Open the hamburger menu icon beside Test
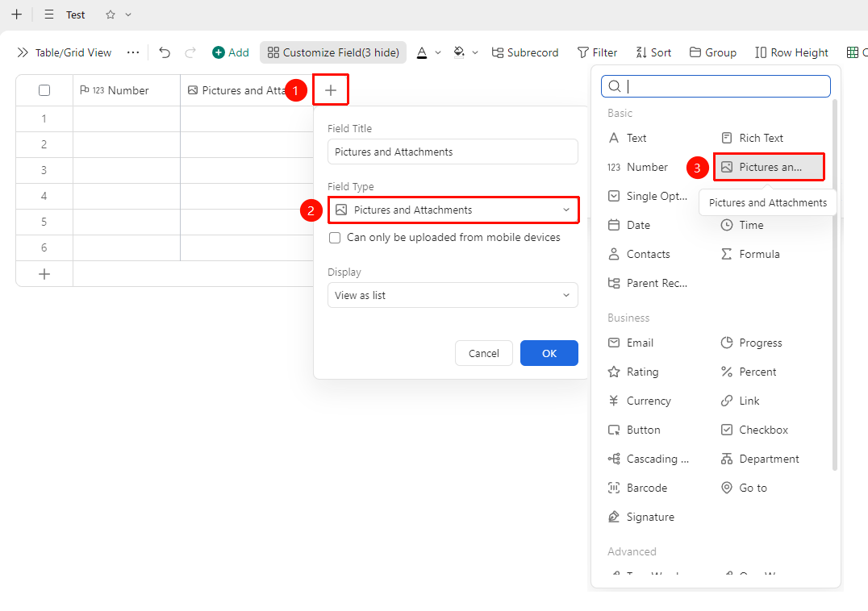Image resolution: width=868 pixels, height=611 pixels. [49, 15]
